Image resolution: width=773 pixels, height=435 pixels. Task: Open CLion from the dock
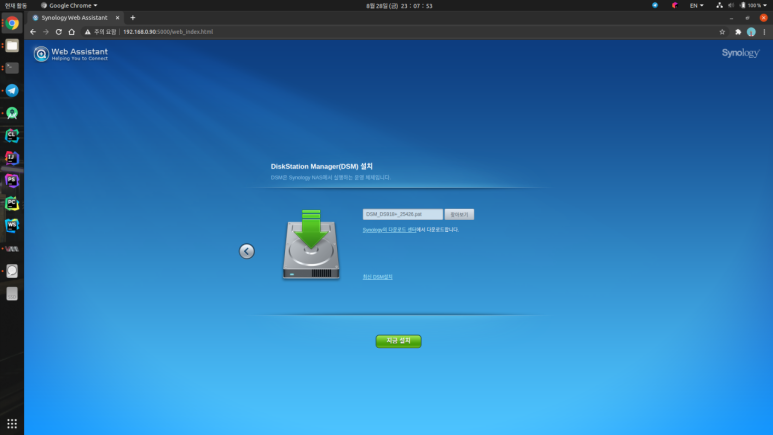pyautogui.click(x=12, y=136)
